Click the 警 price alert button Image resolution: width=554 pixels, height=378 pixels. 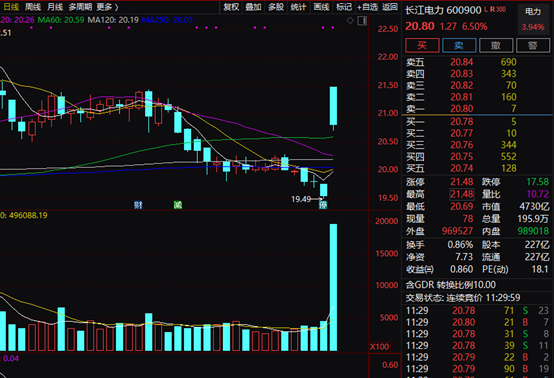coord(533,45)
